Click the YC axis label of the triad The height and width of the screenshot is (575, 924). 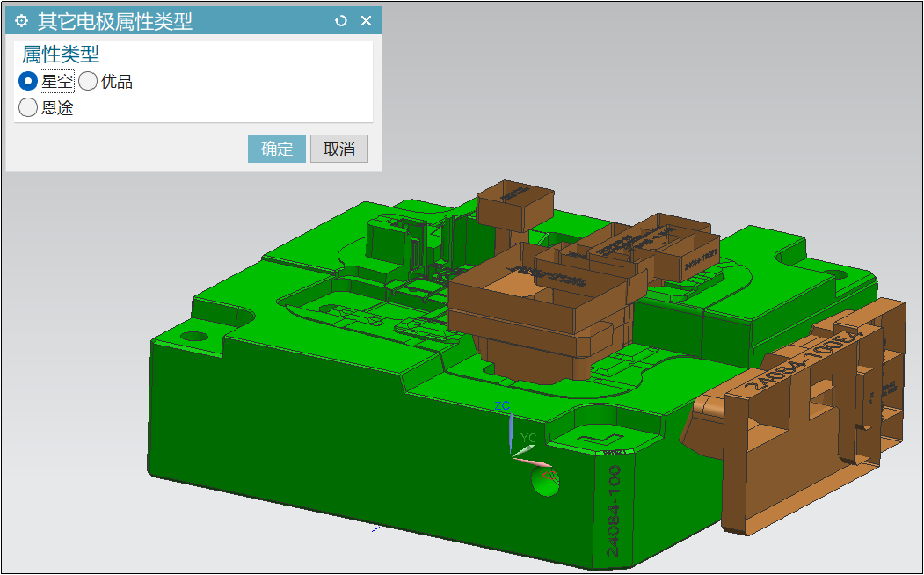(x=528, y=437)
